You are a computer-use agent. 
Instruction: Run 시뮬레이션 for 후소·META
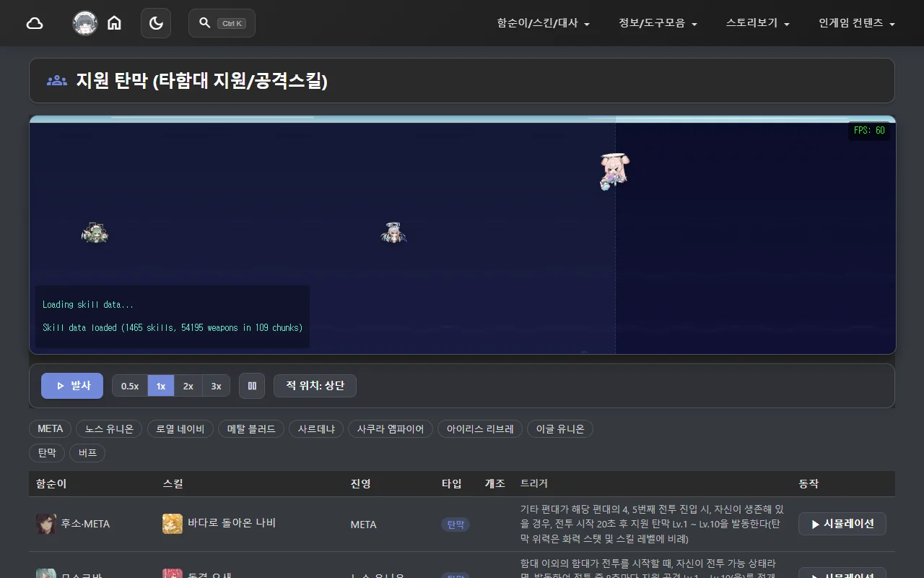tap(842, 524)
